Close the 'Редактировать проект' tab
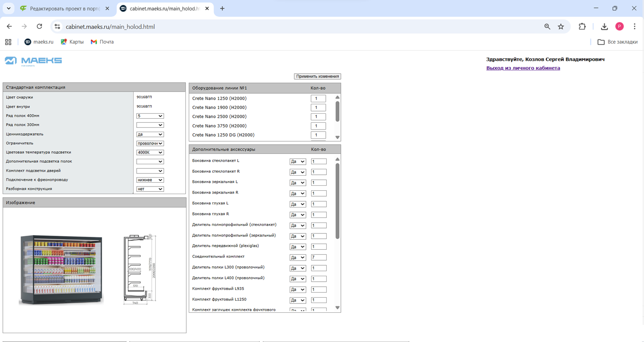Screen dimensions: 644x342 tap(107, 8)
